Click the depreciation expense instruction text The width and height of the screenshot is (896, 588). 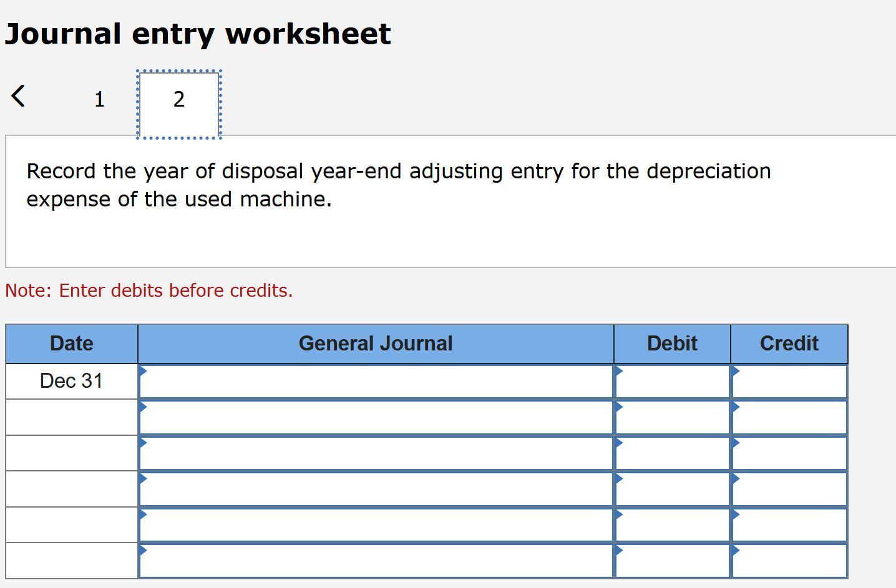pyautogui.click(x=399, y=185)
